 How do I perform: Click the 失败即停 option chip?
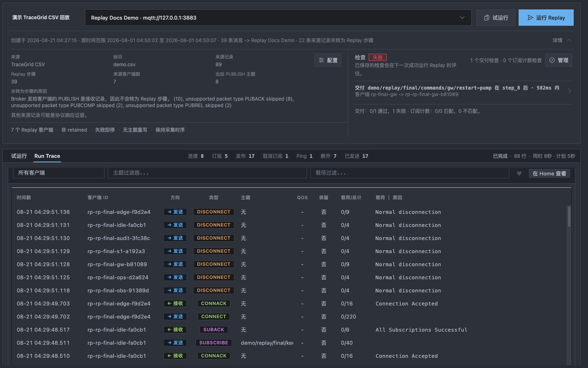pyautogui.click(x=105, y=130)
